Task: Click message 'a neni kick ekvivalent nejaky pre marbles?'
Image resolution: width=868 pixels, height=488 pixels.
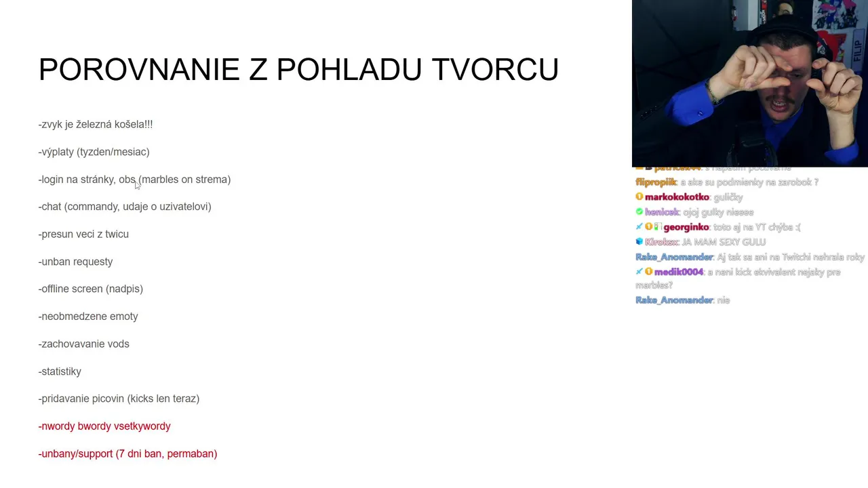Action: tap(738, 278)
